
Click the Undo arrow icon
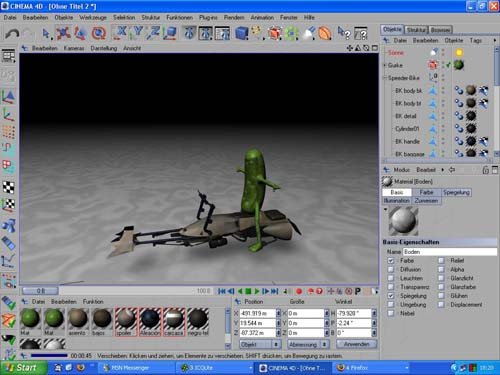click(x=12, y=33)
